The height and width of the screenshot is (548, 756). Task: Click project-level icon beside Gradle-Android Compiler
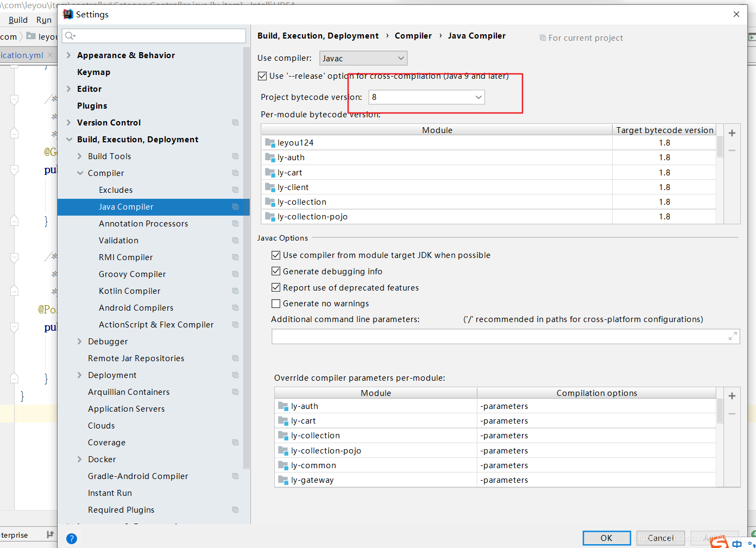[x=235, y=476]
